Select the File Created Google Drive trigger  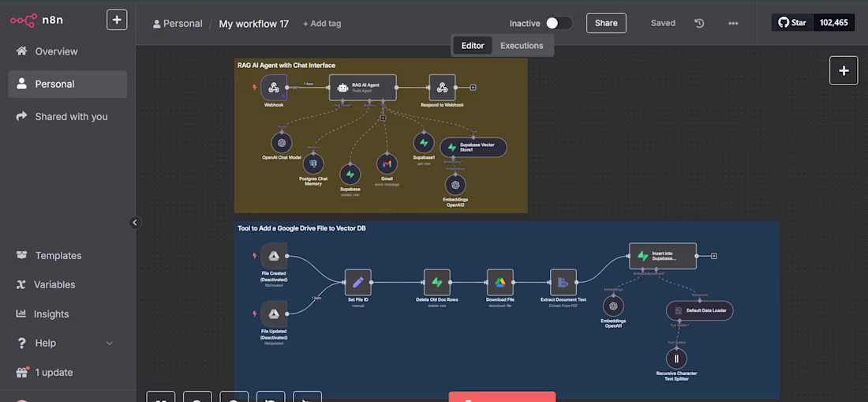pos(274,256)
